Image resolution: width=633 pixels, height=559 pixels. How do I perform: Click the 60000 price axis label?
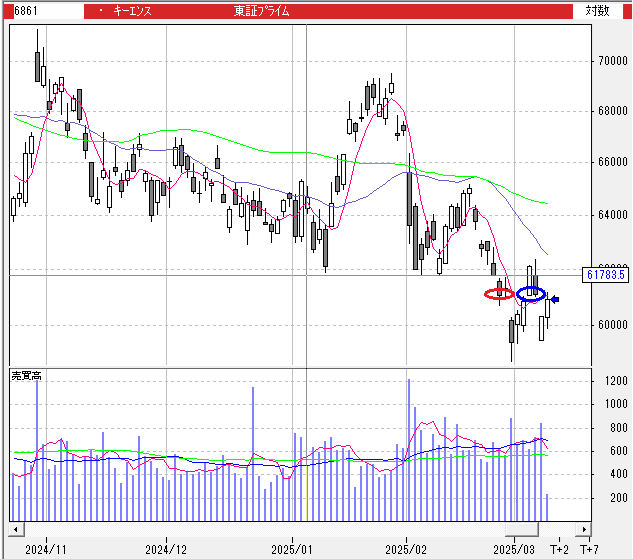click(613, 325)
